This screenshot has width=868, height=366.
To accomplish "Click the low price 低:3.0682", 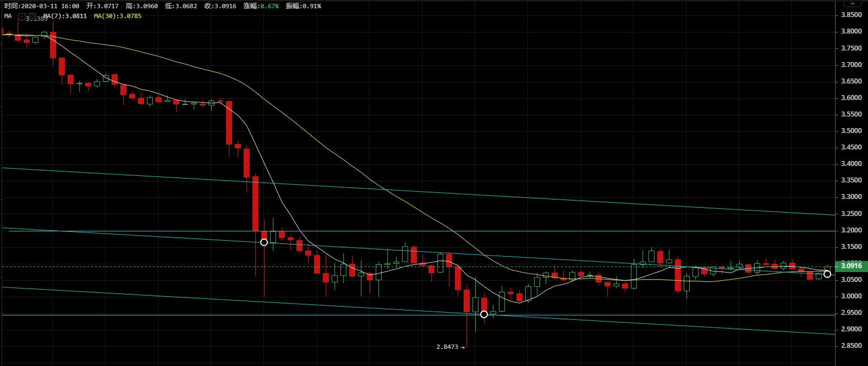I will (x=181, y=6).
